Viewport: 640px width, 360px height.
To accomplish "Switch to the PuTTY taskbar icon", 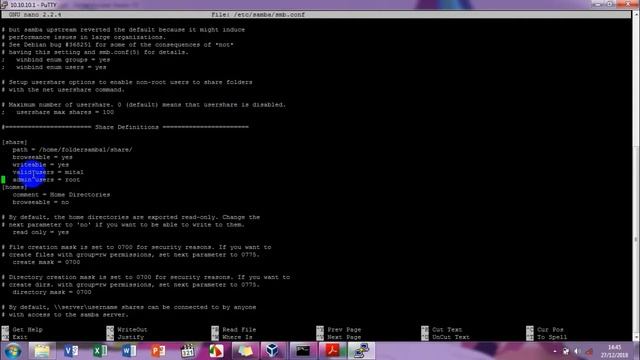I will point(361,351).
